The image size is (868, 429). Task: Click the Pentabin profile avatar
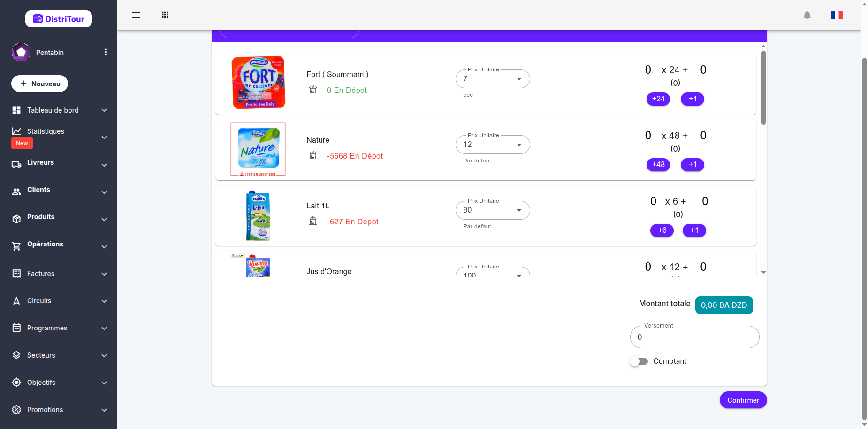tap(21, 52)
